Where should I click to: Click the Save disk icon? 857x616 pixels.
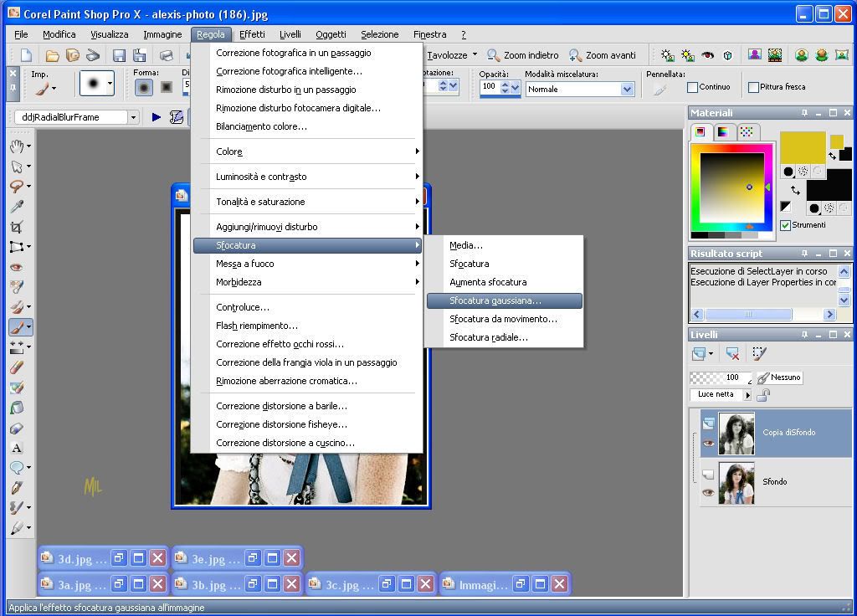tap(119, 55)
